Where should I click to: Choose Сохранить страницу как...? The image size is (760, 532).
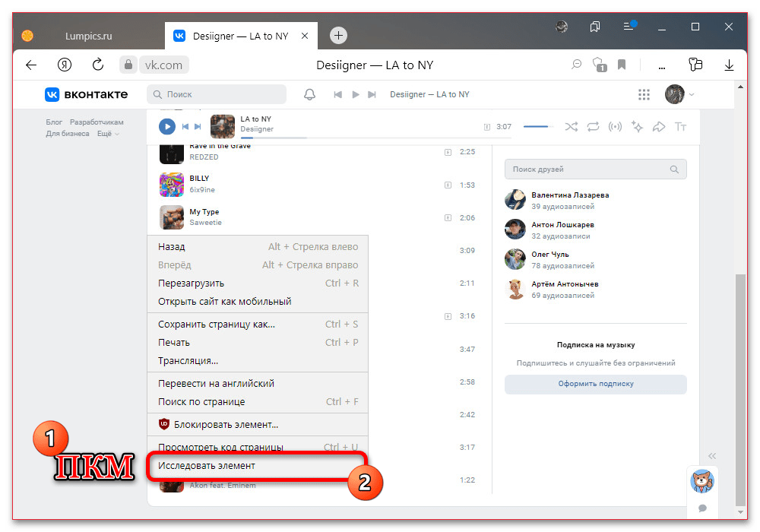258,325
